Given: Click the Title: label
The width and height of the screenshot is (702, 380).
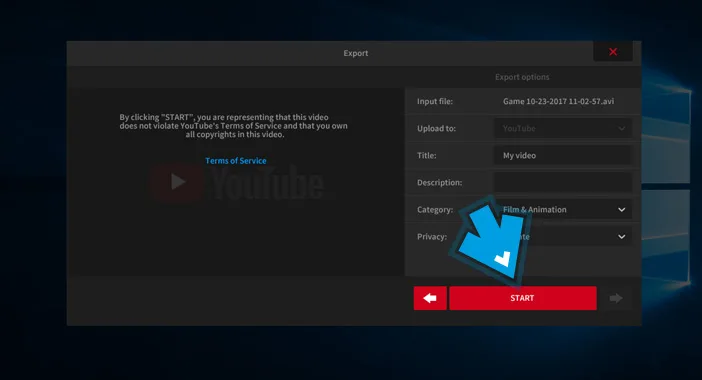Looking at the screenshot, I should 426,155.
